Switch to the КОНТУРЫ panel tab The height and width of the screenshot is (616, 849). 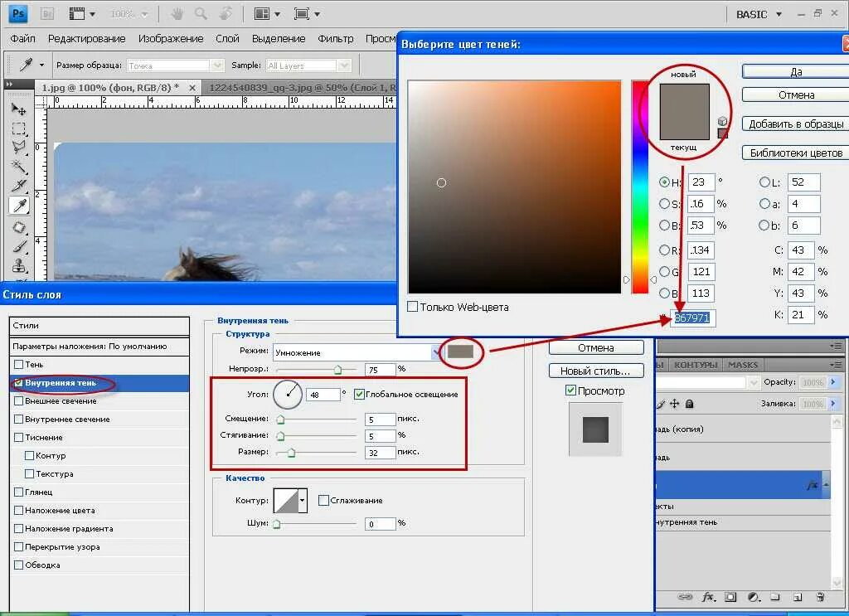pyautogui.click(x=696, y=365)
